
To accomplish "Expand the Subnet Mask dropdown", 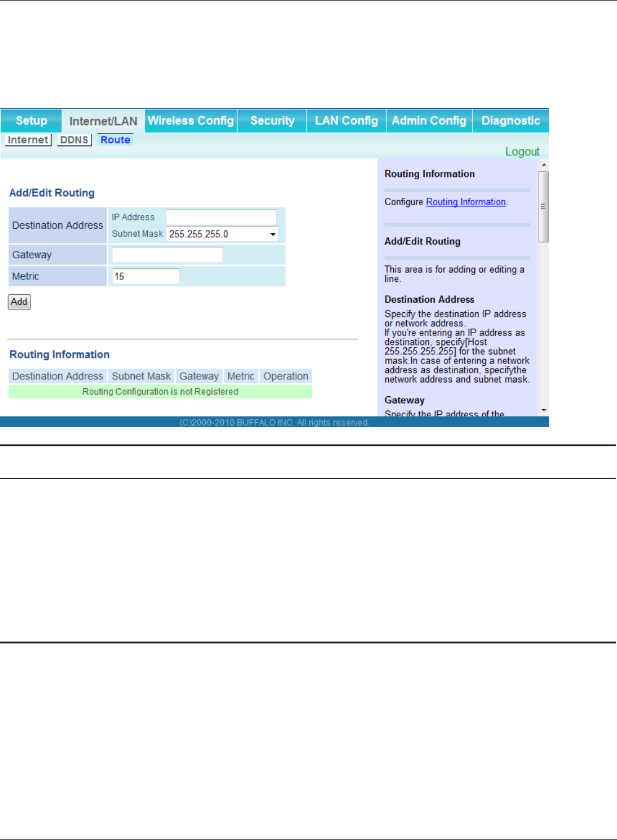I will (223, 234).
